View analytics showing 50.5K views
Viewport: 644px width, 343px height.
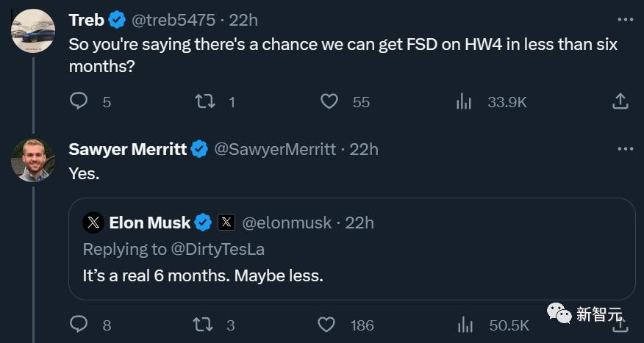[x=465, y=324]
